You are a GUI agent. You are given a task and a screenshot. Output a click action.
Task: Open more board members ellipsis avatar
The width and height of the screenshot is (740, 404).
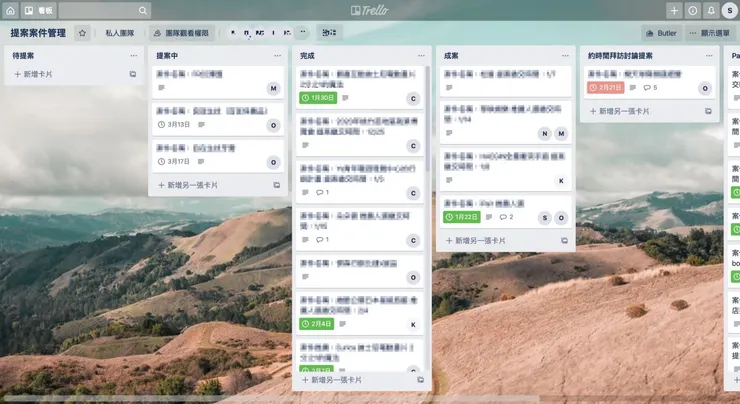pos(303,32)
